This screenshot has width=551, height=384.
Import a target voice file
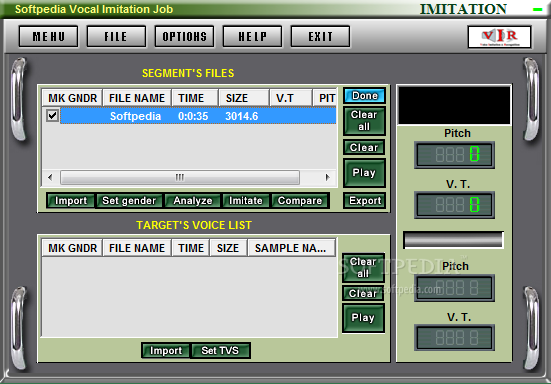(x=166, y=350)
